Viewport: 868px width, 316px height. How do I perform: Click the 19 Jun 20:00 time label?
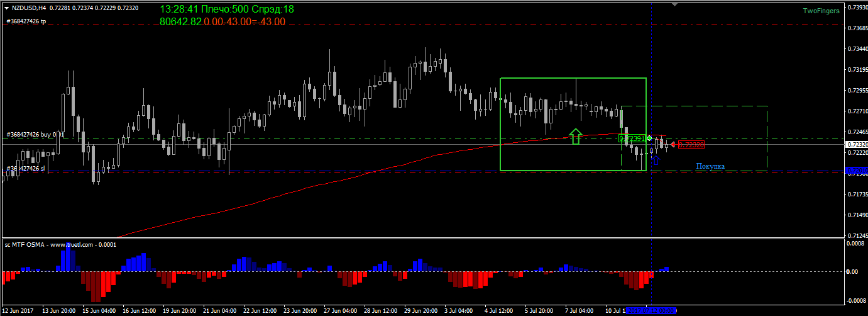(180, 311)
